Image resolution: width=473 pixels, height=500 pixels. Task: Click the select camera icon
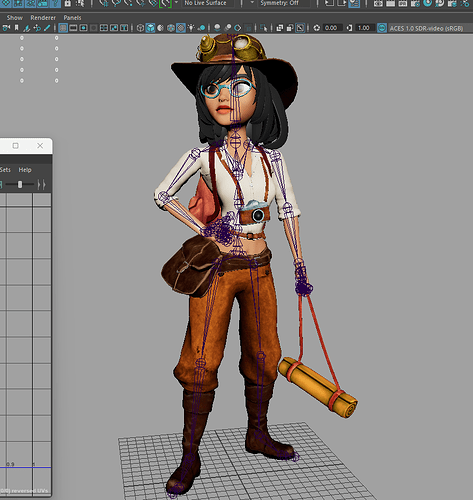pos(6,28)
